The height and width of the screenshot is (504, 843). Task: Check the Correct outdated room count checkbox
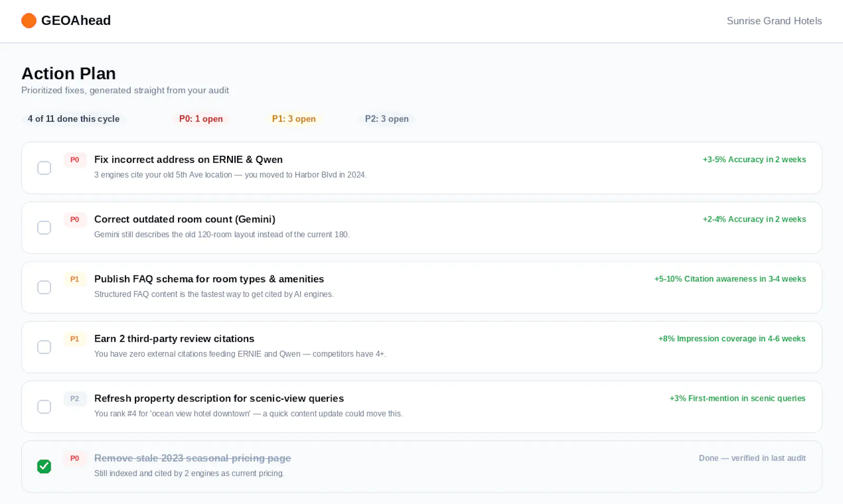[x=44, y=228]
